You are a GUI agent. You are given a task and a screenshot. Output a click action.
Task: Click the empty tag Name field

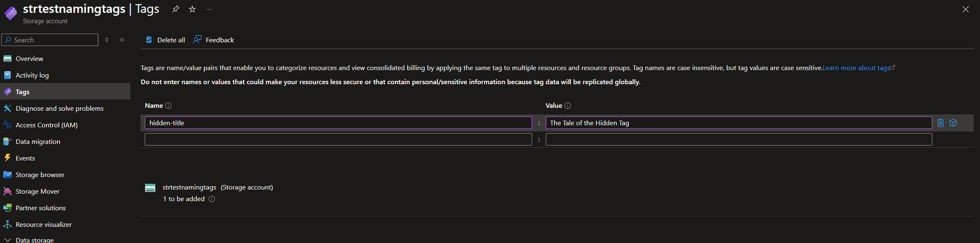coord(338,139)
